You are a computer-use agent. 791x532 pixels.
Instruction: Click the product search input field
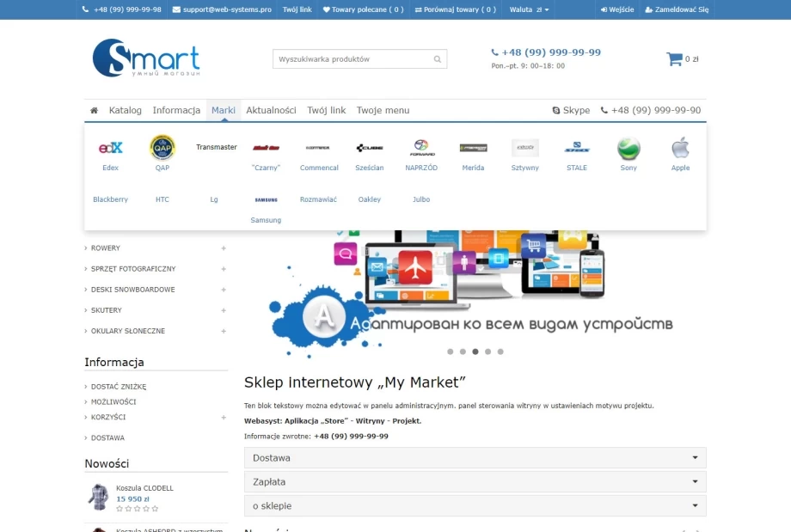pyautogui.click(x=353, y=59)
